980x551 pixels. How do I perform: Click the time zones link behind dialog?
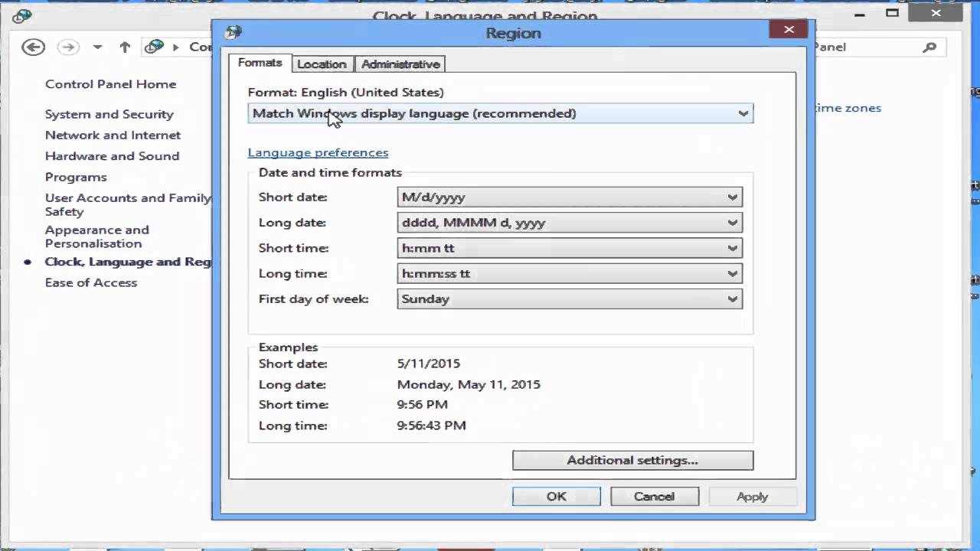(x=848, y=108)
